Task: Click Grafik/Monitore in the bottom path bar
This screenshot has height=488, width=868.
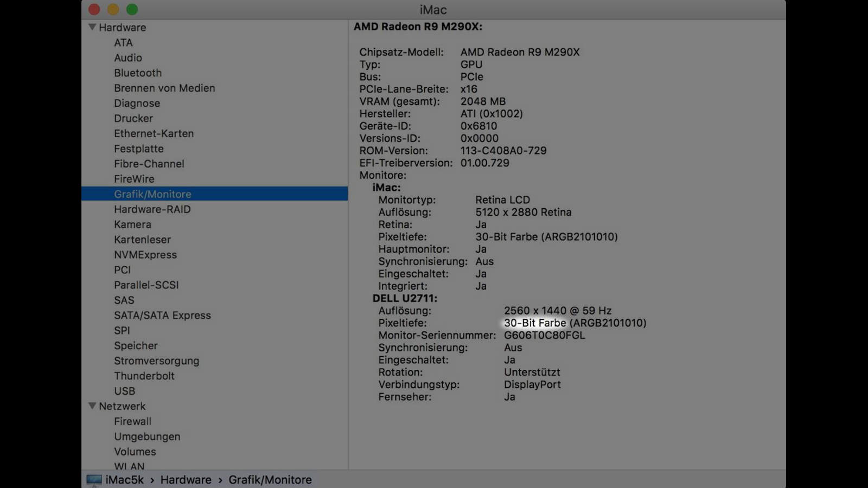Action: 270,480
